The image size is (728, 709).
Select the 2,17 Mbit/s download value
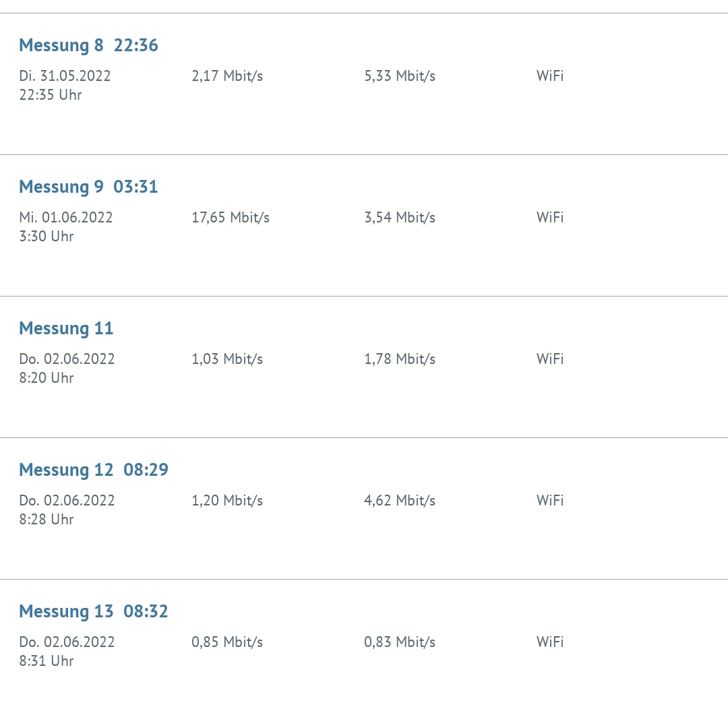(227, 76)
